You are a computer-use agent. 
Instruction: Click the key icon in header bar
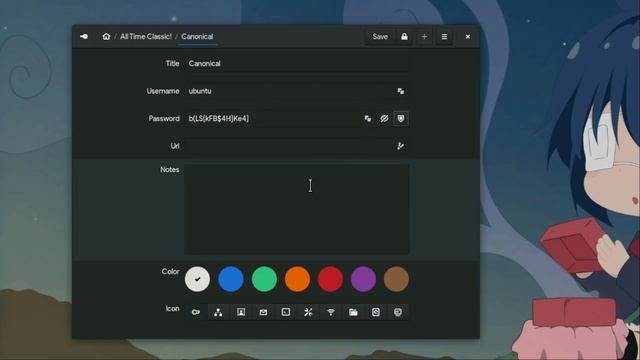84,37
